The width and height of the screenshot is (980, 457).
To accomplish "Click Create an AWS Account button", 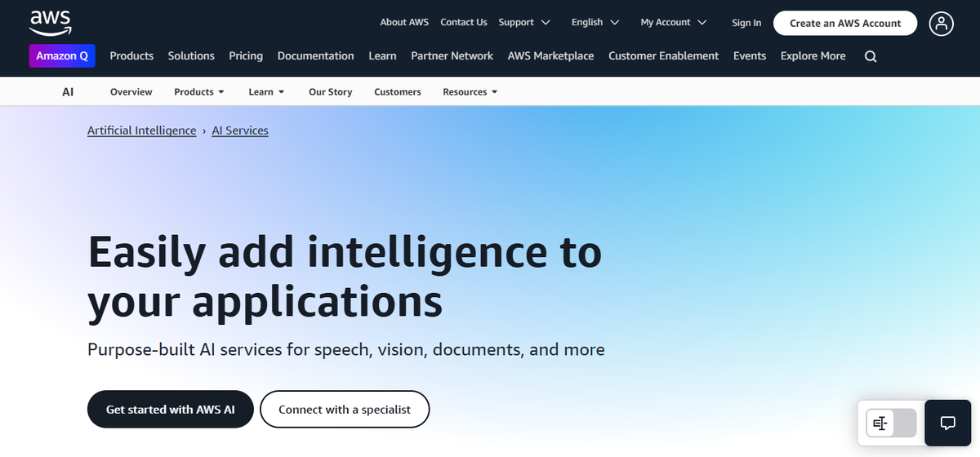I will (x=845, y=24).
